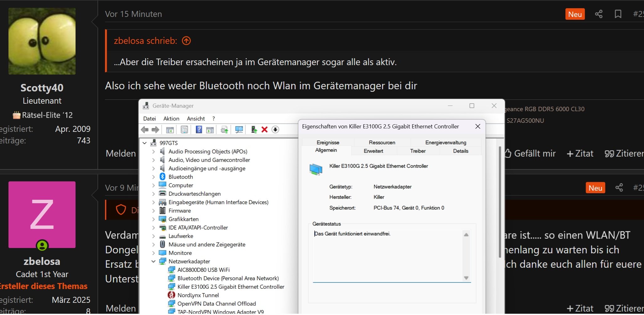The height and width of the screenshot is (315, 644).
Task: Click the Bluetooth category icon in the tree
Action: pos(162,177)
